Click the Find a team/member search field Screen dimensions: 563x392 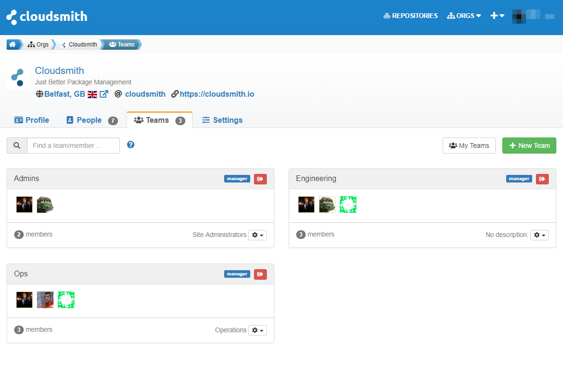click(73, 146)
